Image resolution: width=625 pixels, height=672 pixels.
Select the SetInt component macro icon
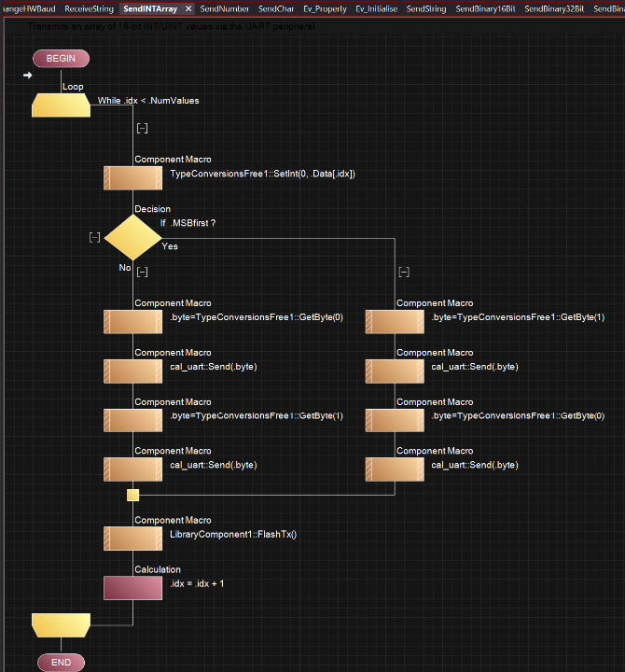click(132, 178)
